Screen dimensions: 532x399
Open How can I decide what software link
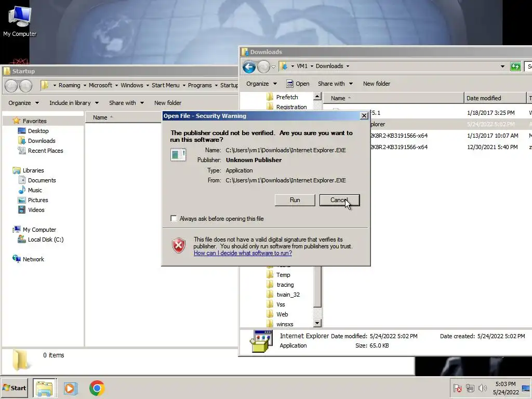243,253
